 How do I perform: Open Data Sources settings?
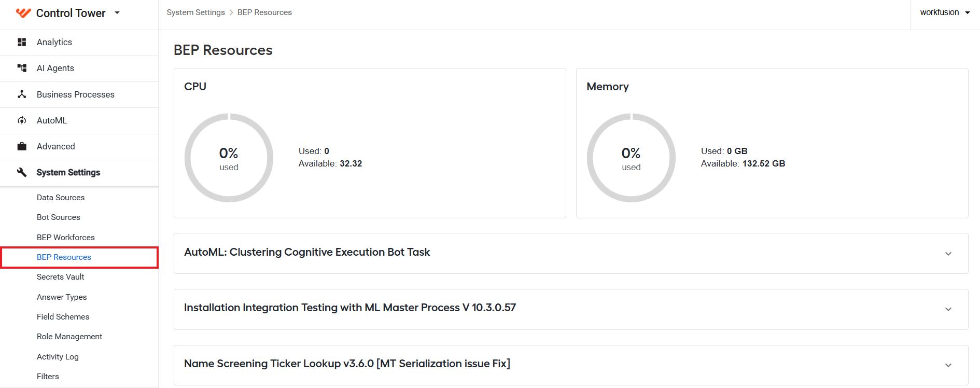click(x=61, y=198)
